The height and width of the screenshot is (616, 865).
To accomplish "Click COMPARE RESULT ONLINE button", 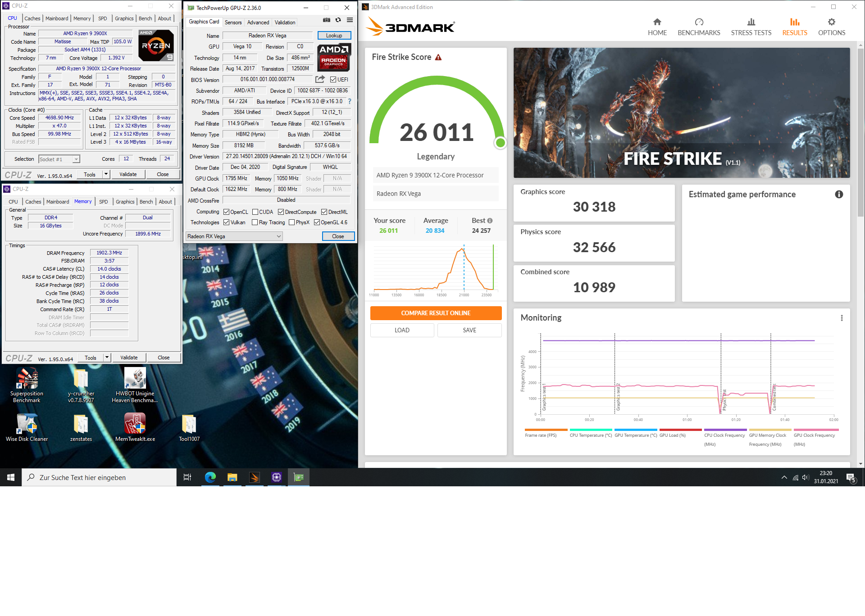I will pos(436,313).
